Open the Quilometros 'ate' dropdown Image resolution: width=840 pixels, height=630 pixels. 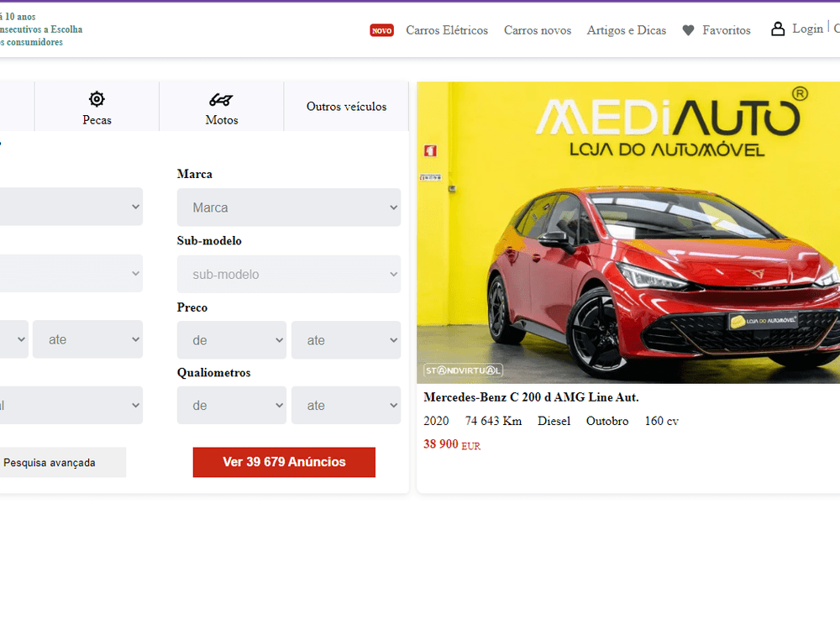346,406
